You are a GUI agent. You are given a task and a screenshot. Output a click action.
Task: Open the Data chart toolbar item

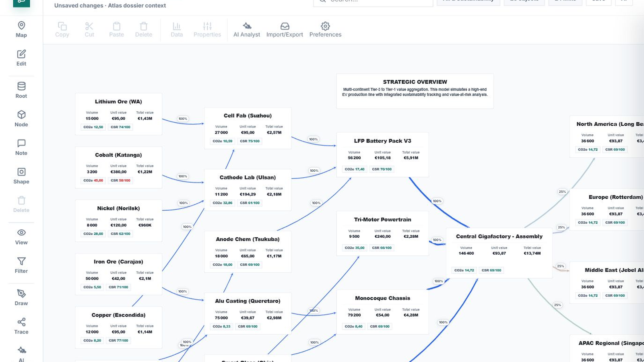pyautogui.click(x=177, y=29)
